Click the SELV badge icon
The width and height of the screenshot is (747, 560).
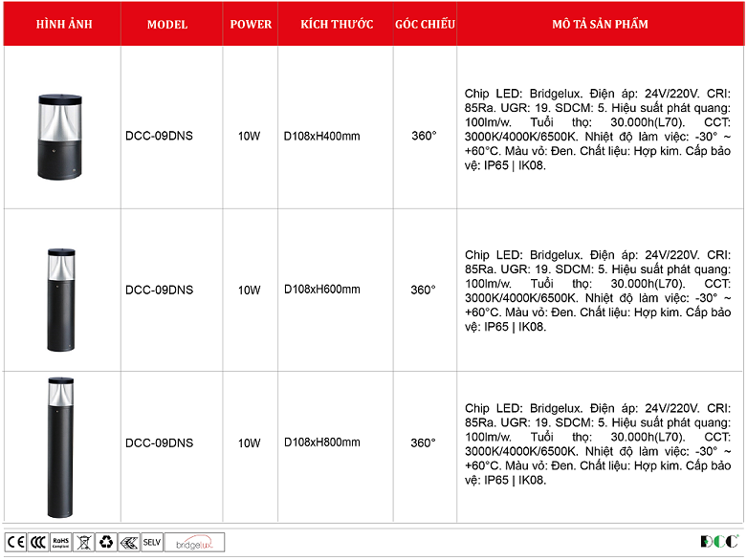pos(152,542)
